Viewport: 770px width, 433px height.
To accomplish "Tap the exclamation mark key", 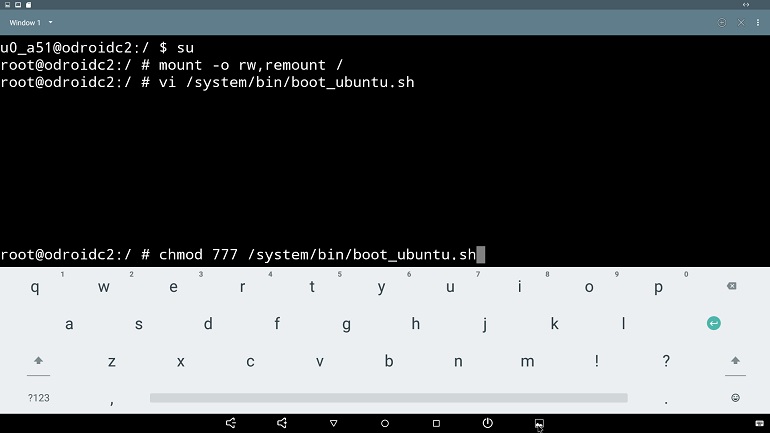I will coord(597,361).
